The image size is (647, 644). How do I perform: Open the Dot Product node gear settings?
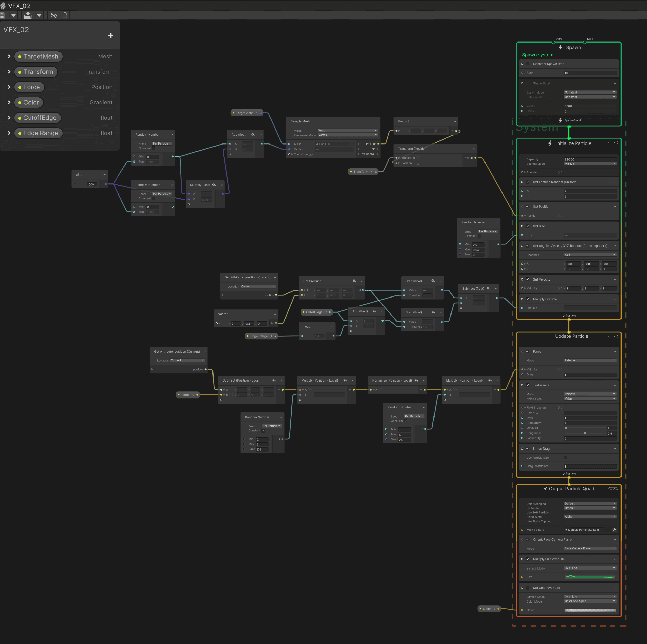click(x=354, y=281)
